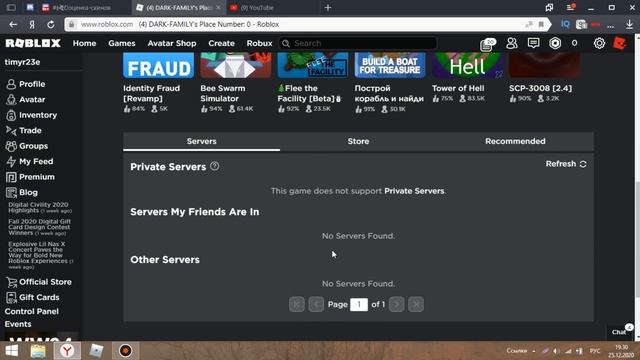The image size is (640, 360).
Task: Open Home in the top navigation
Action: [84, 43]
